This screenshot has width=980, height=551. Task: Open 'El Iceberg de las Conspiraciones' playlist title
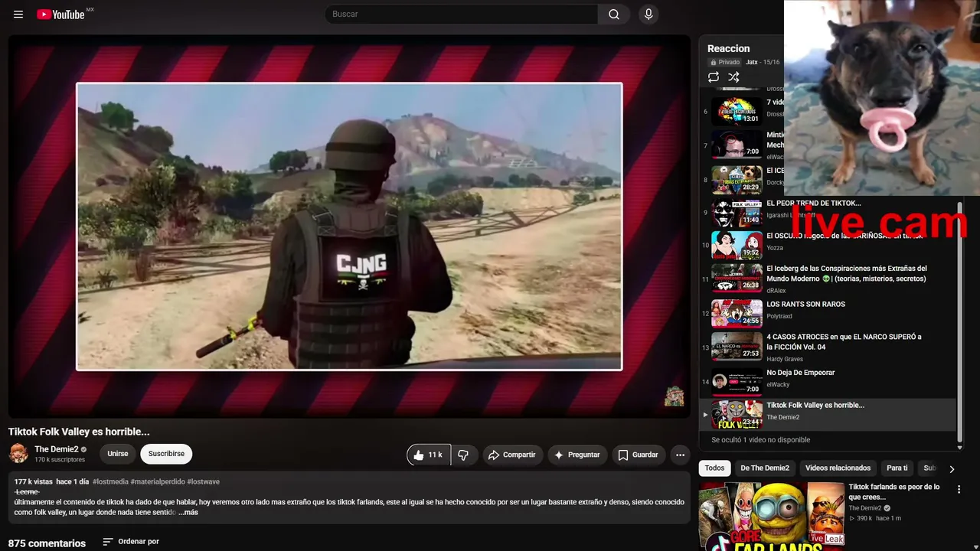click(847, 274)
